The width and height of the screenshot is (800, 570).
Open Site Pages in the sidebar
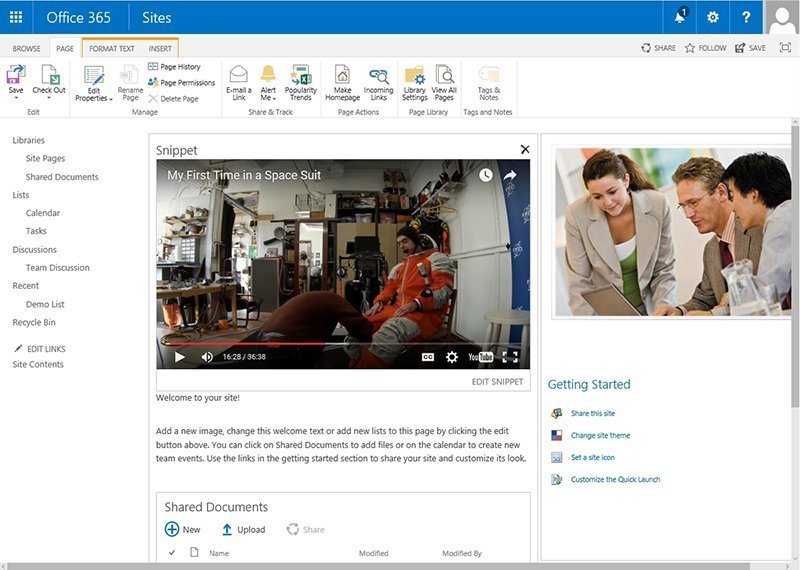coord(45,158)
